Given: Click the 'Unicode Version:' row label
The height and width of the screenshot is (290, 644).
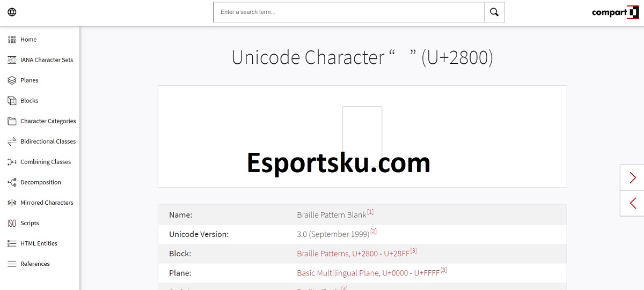Looking at the screenshot, I should [199, 234].
